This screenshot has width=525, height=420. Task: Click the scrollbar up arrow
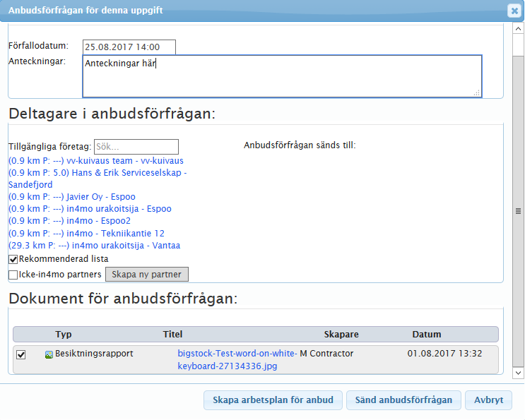click(x=518, y=30)
